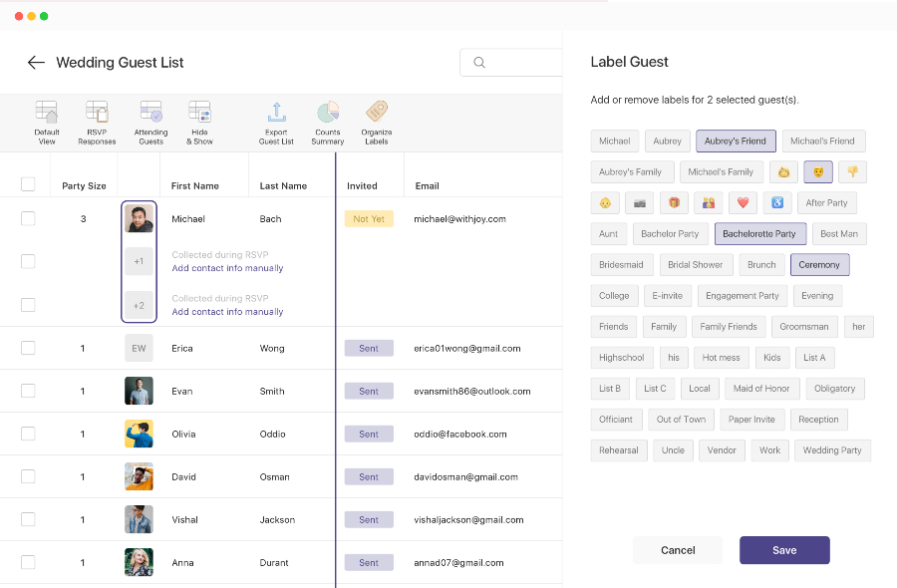Show Attending Guests view
Screen dimensions: 897x588
151,123
